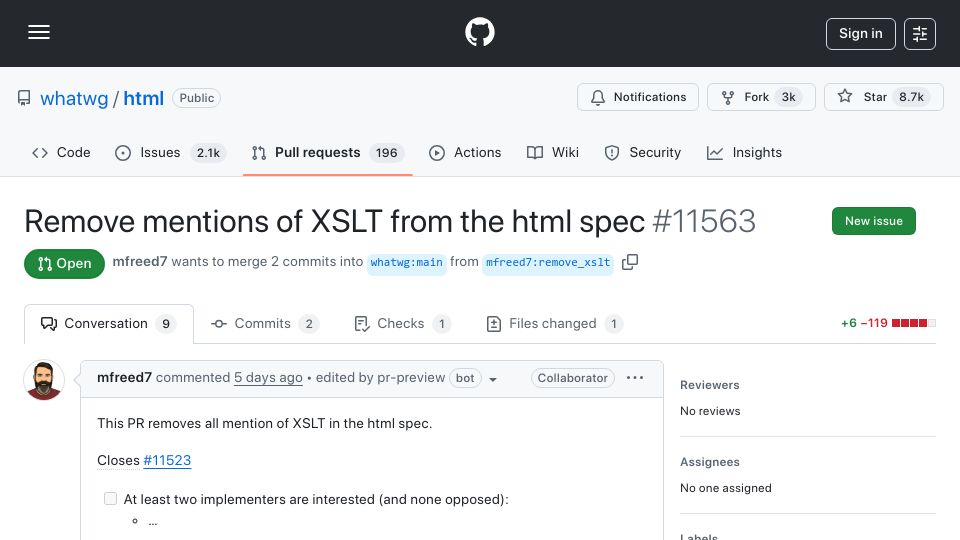
Task: Open the Issues tab
Action: coord(170,152)
